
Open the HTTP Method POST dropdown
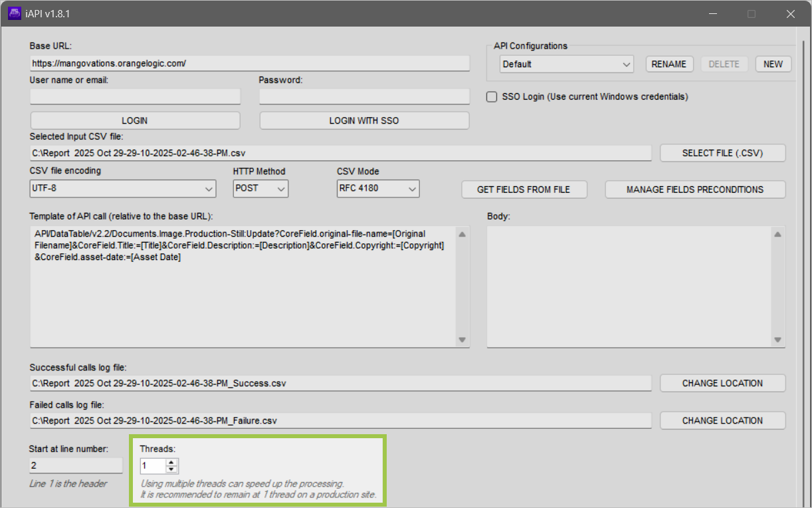point(260,188)
